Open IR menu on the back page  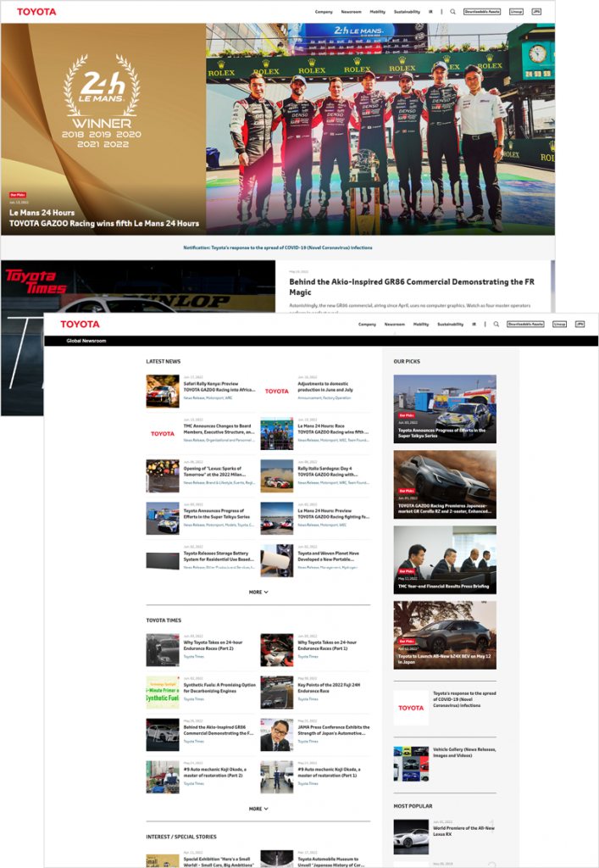click(x=430, y=12)
